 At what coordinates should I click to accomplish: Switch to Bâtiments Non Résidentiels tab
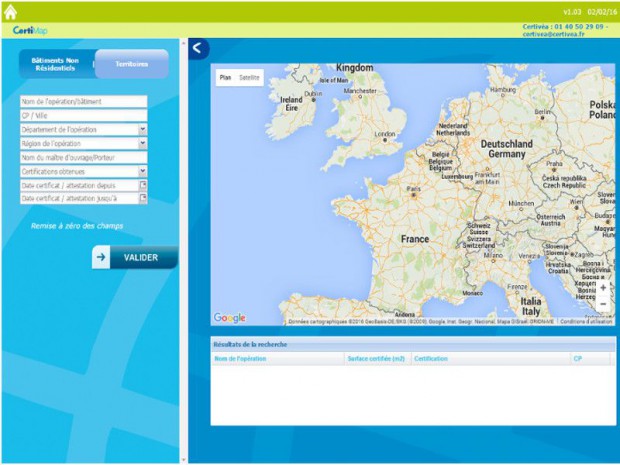[x=55, y=64]
